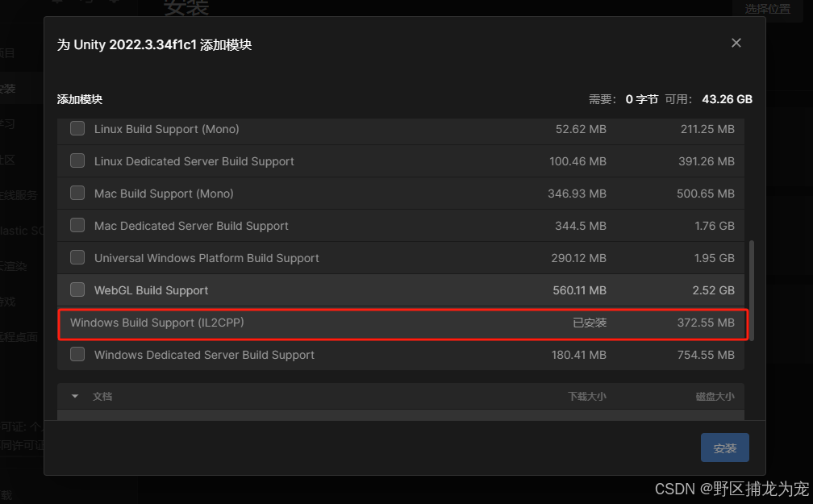Screen dimensions: 813x504
Task: Click 180.41 MB download size
Action: pos(578,355)
